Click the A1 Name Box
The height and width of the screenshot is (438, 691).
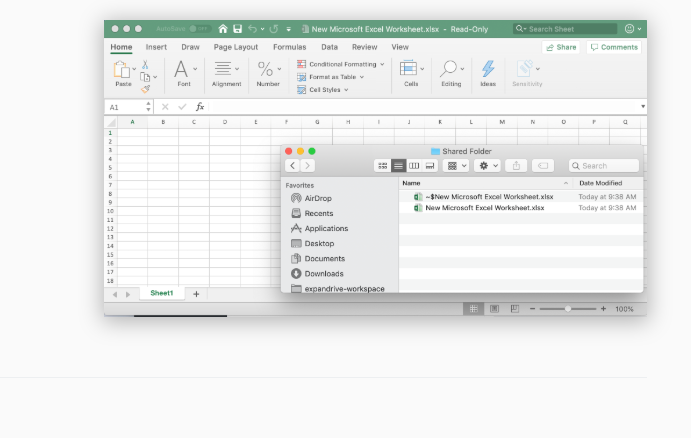coord(129,107)
